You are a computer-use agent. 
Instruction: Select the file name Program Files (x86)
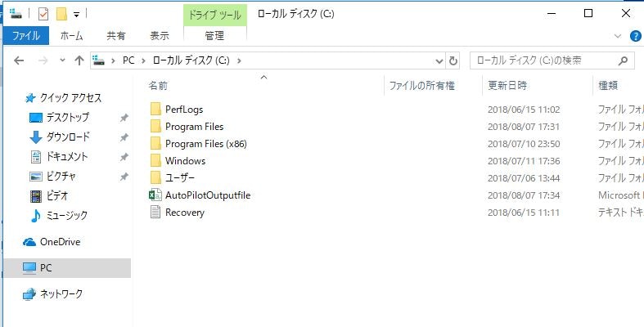pyautogui.click(x=205, y=144)
